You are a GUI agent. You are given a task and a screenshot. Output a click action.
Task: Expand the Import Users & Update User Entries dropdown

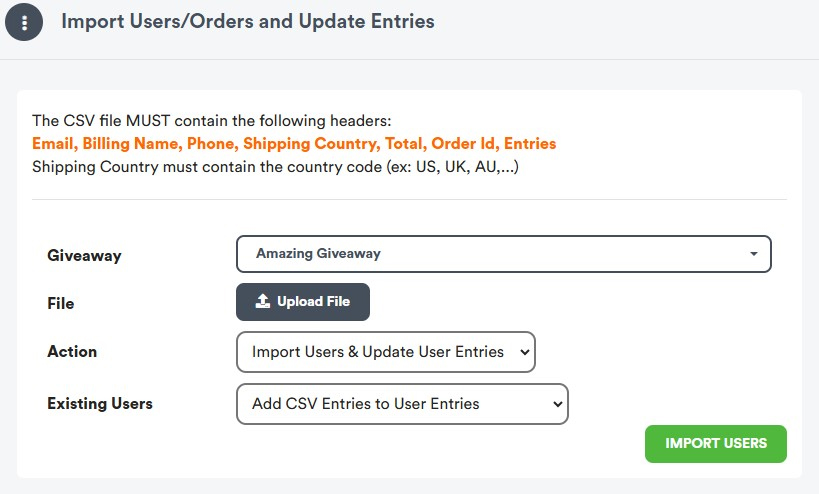click(x=385, y=352)
